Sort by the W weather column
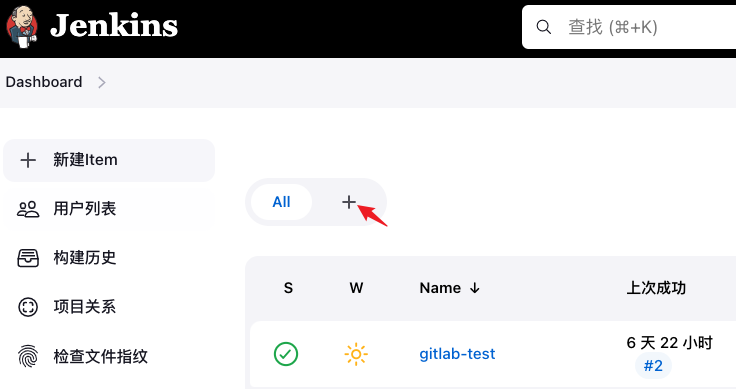The height and width of the screenshot is (389, 736). tap(356, 288)
